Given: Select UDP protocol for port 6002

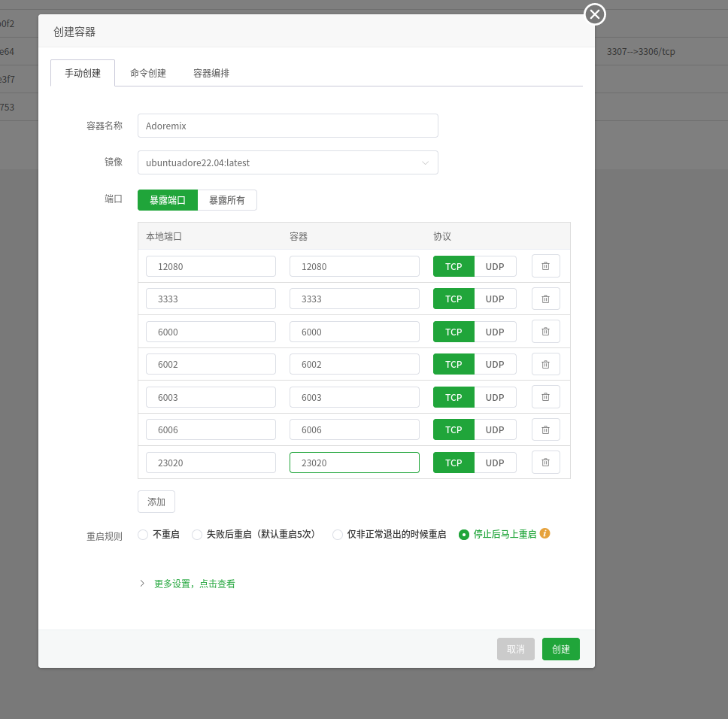Looking at the screenshot, I should (x=495, y=364).
